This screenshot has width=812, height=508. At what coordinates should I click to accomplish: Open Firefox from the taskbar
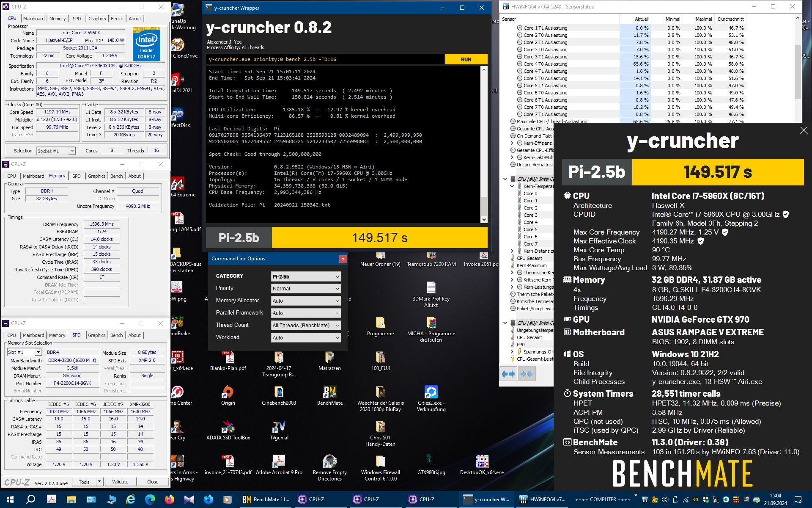tap(170, 500)
